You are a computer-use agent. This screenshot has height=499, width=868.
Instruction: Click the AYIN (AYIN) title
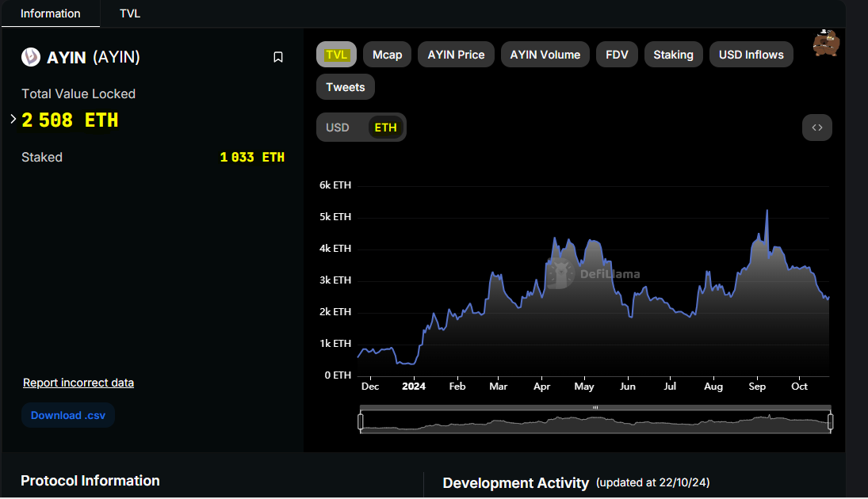pos(93,57)
